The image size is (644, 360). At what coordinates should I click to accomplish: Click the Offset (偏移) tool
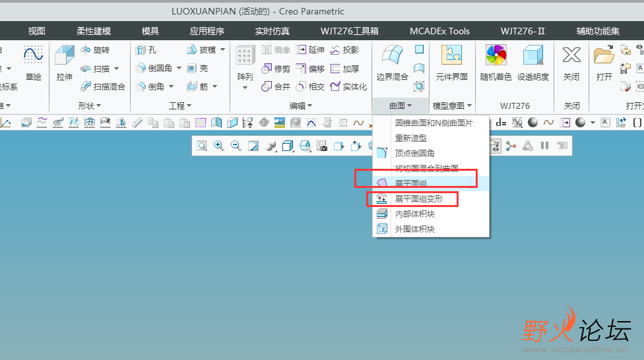point(310,69)
